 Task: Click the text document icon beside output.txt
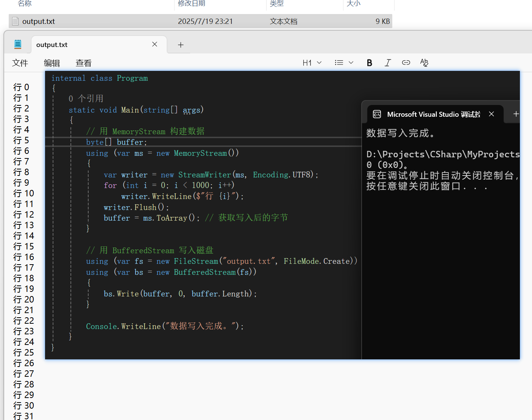(15, 21)
